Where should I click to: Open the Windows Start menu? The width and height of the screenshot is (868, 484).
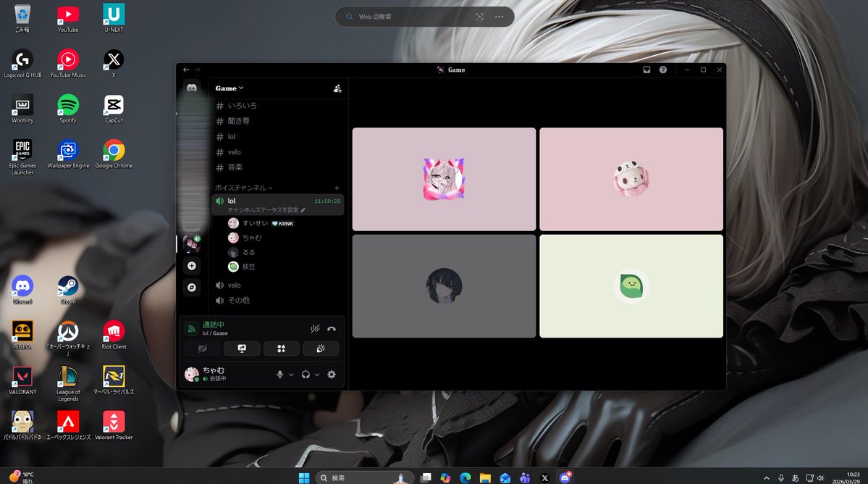pos(304,477)
